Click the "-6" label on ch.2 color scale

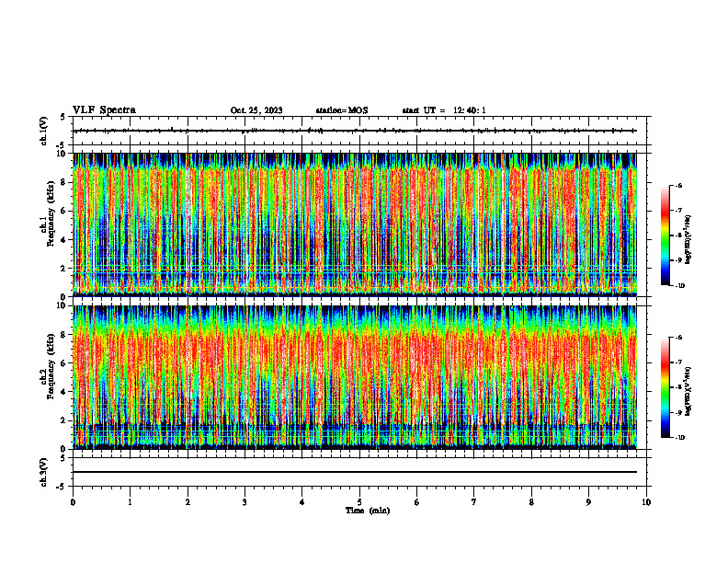tap(679, 338)
